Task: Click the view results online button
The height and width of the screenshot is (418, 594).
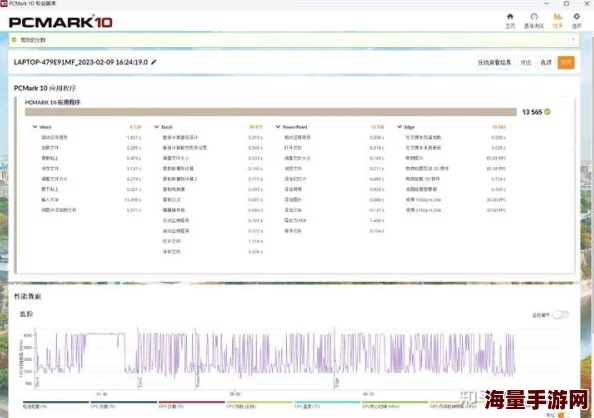Action: (494, 63)
